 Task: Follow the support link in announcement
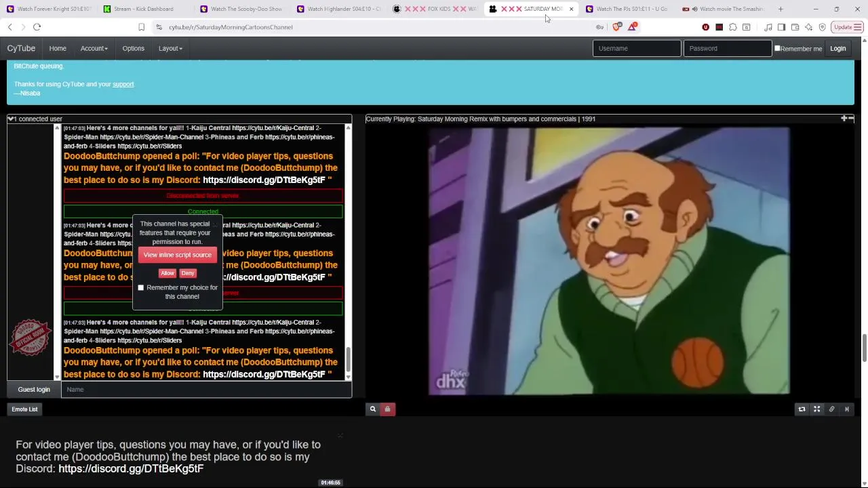pos(123,84)
